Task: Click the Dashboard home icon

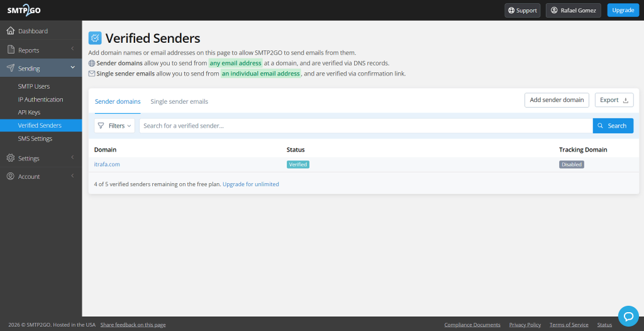Action: point(11,31)
